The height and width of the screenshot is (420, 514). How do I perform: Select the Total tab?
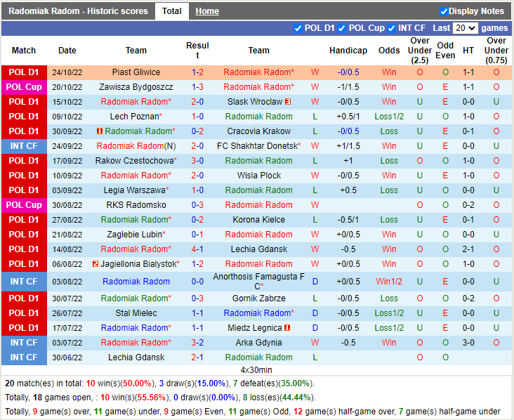click(x=171, y=11)
